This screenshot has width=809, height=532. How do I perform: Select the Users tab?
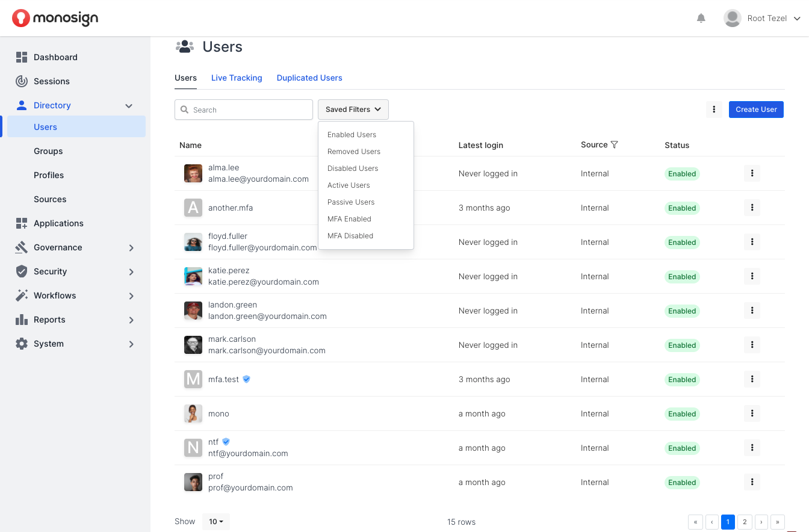[185, 78]
